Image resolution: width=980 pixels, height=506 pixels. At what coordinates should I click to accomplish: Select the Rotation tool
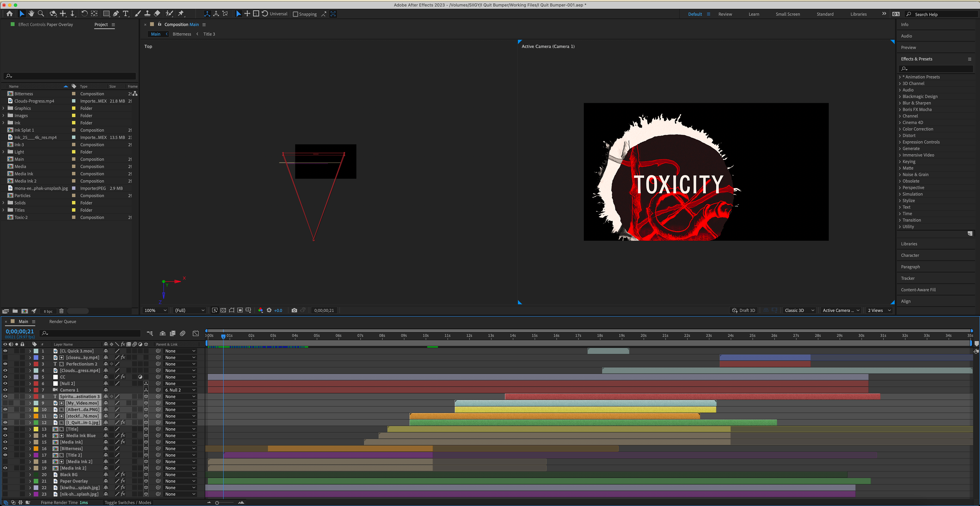(84, 14)
